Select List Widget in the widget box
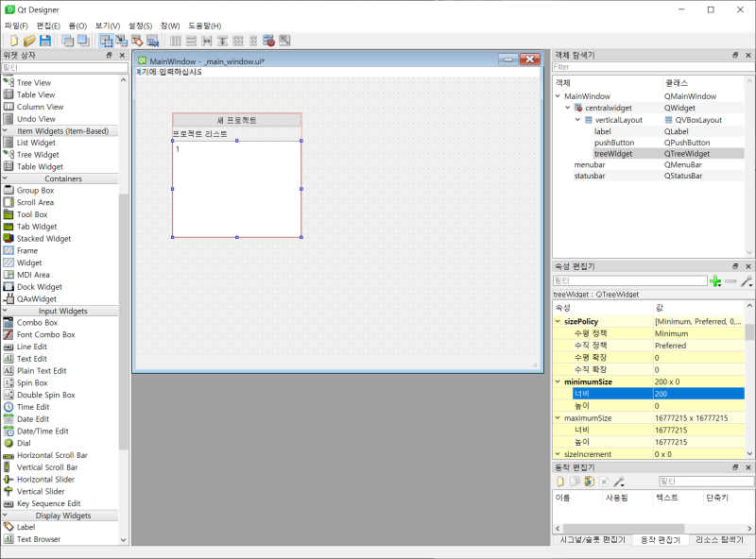756x559 pixels. 36,143
